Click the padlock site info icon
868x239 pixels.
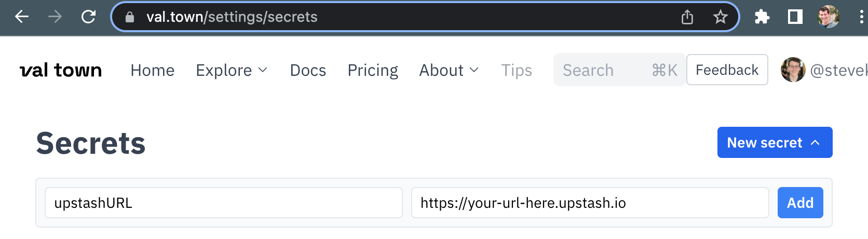click(x=130, y=17)
